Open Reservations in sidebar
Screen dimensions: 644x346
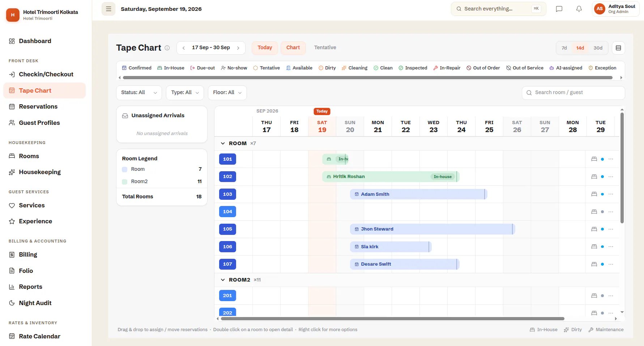tap(44, 106)
